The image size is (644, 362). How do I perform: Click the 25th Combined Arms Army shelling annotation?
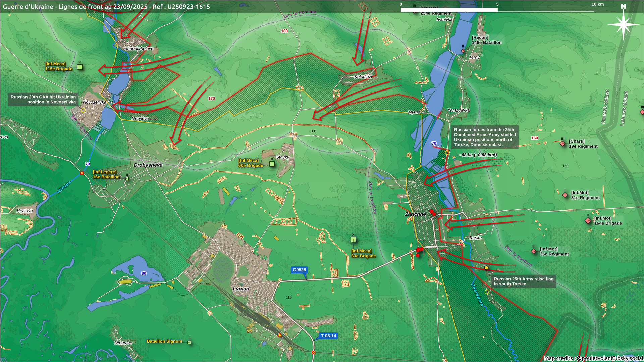pos(485,137)
